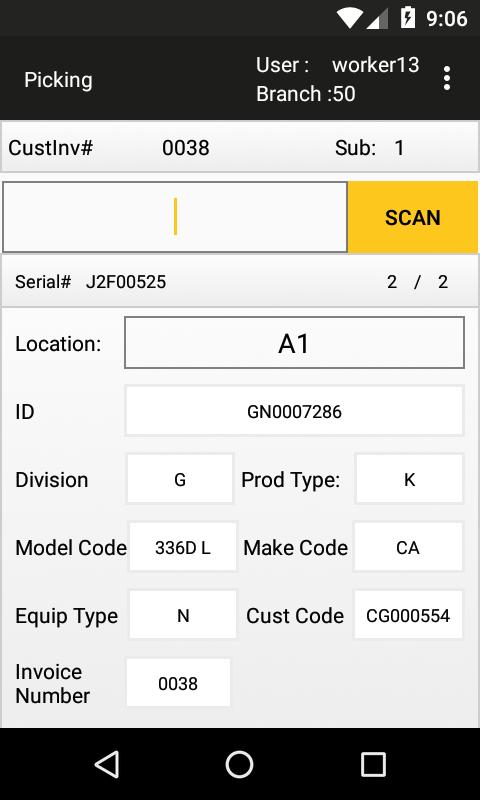Click the user name worker13
Screen dimensions: 480x800
pos(375,65)
